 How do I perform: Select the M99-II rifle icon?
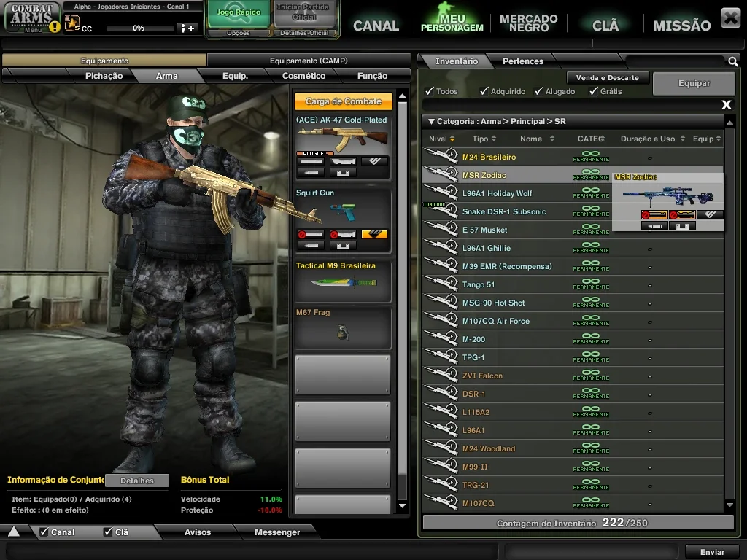click(441, 466)
